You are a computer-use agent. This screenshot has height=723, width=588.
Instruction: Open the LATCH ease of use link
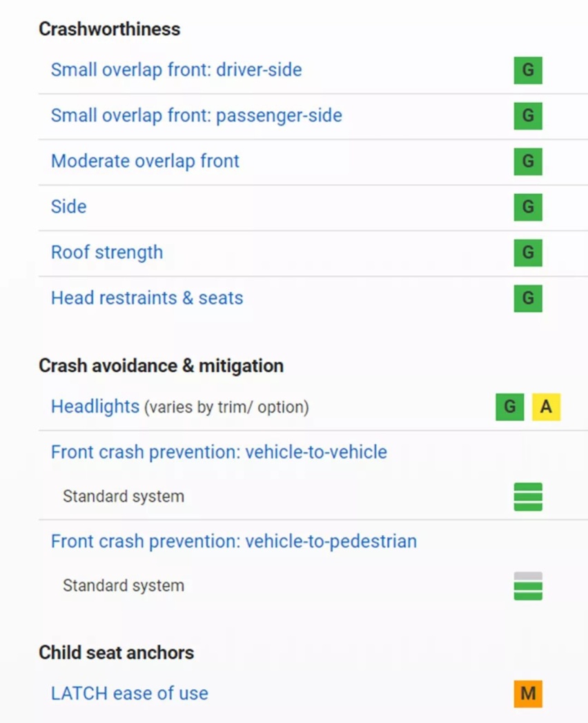tap(130, 693)
